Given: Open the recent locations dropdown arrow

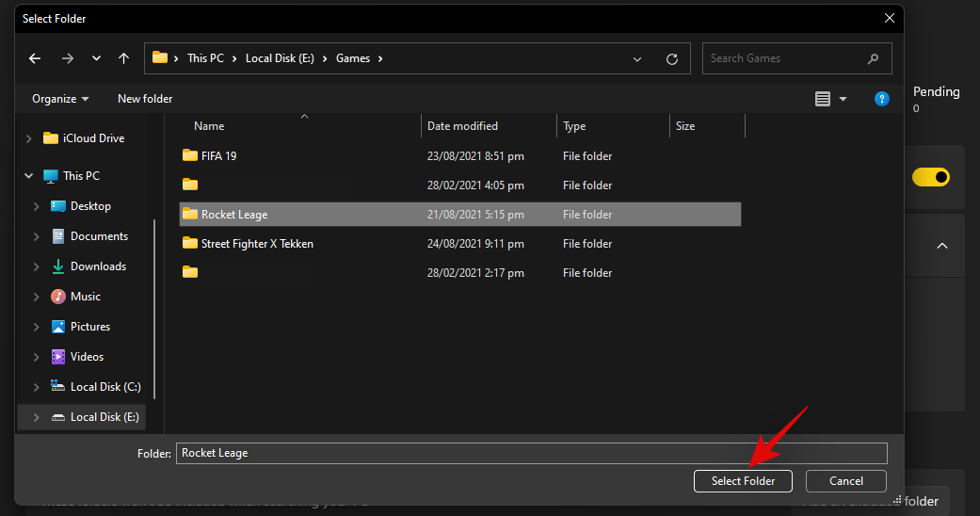Looking at the screenshot, I should (x=96, y=58).
